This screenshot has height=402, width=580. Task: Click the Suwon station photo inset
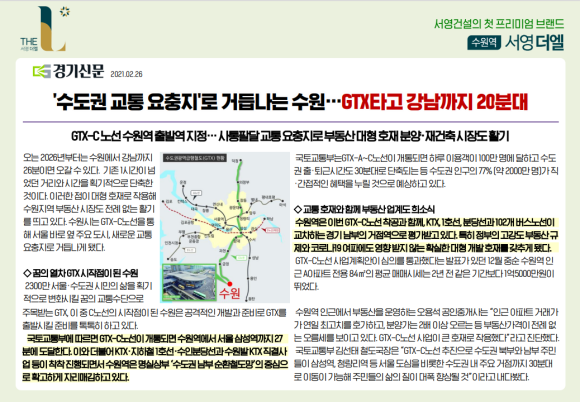click(189, 282)
